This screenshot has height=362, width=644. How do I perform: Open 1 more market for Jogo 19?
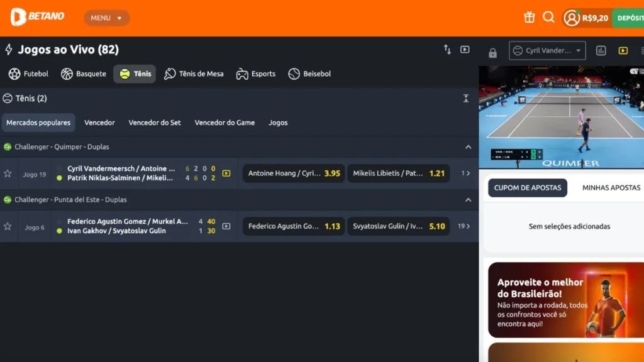[x=465, y=173]
